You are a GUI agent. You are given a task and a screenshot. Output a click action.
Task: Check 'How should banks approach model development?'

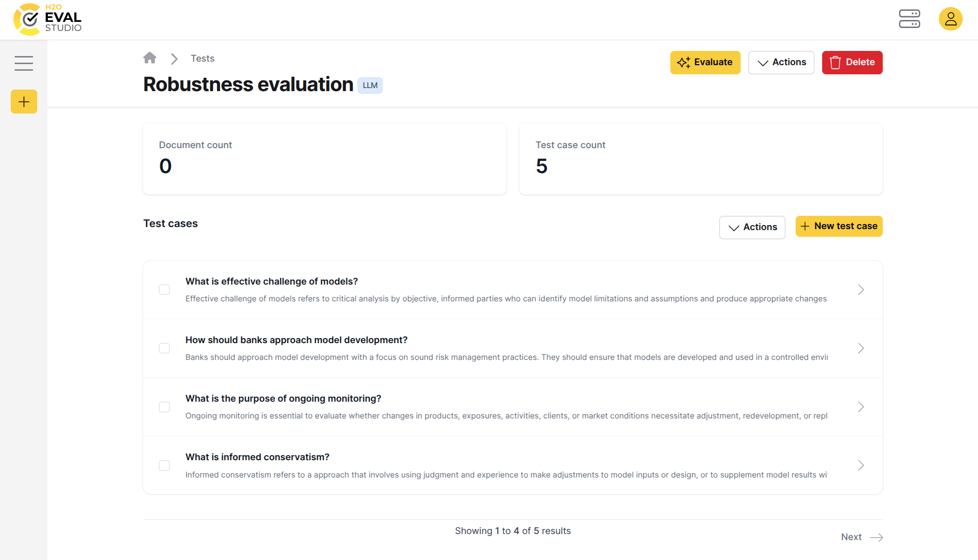coord(164,348)
